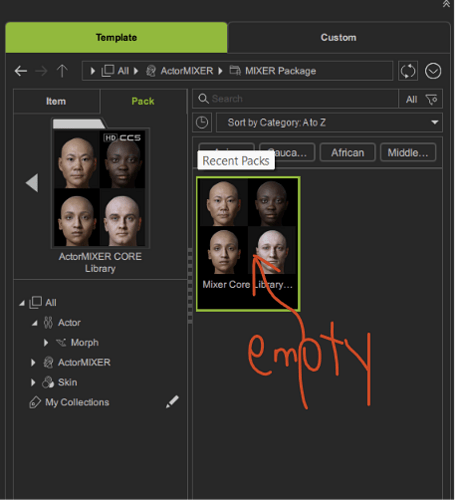Click the ActorMIXER CORE Library preview image
455x500 pixels.
click(x=100, y=188)
